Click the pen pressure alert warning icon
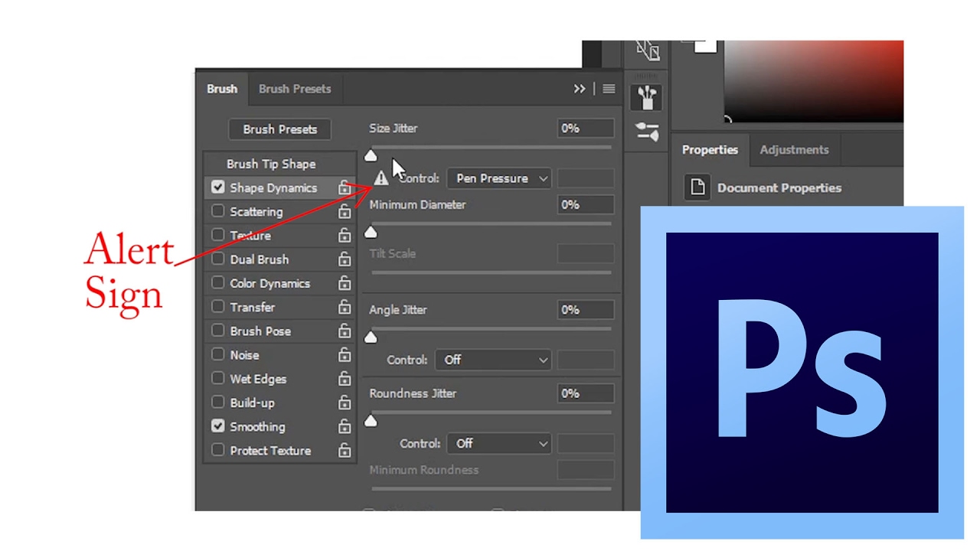This screenshot has width=980, height=551. [x=381, y=178]
